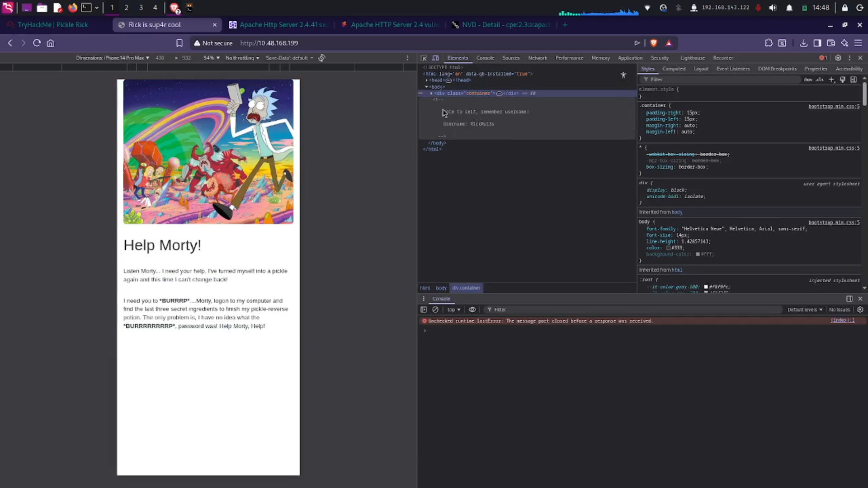Switch to Apache Http Server 2.4.41 browser tab
Viewport: 868px width, 488px height.
coord(278,25)
